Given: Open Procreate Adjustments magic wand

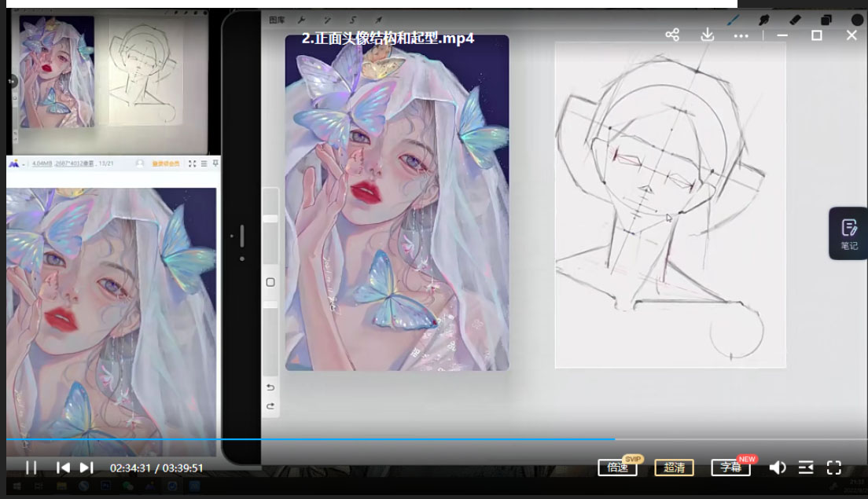Looking at the screenshot, I should coord(327,20).
